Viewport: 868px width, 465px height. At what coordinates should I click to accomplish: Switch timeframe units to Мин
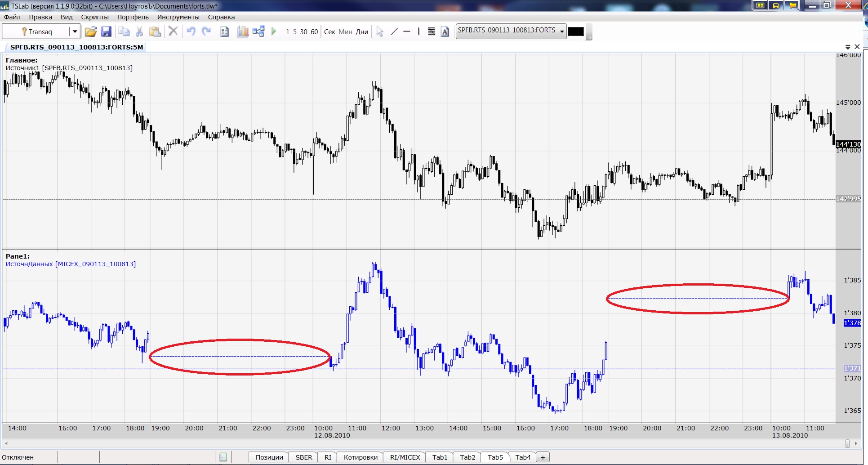point(345,32)
